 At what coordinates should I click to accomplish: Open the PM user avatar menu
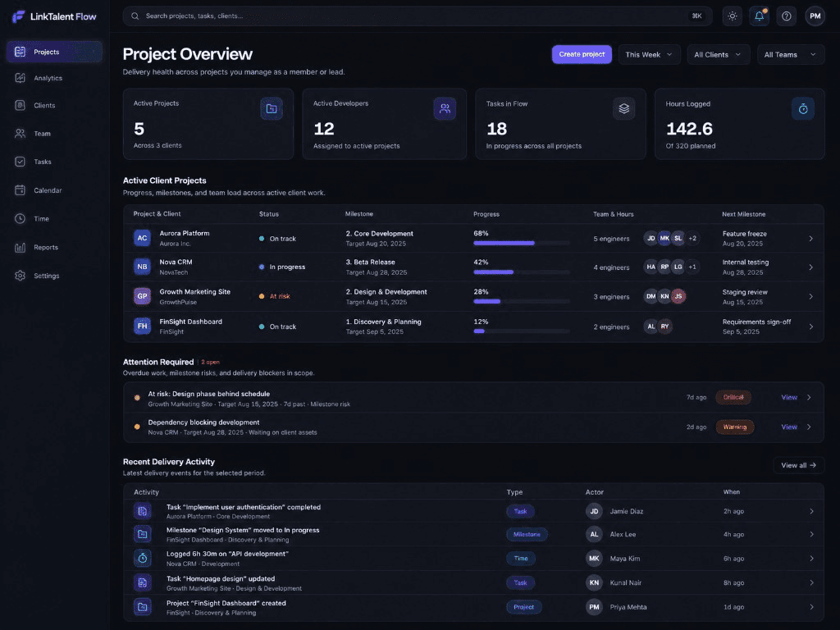coord(815,16)
